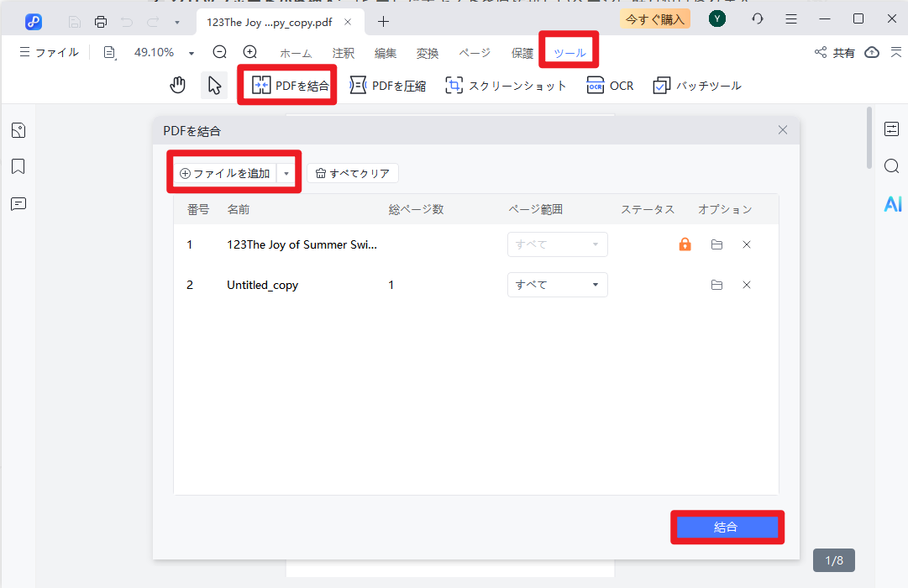Launch the スクリーンショット capture tool
This screenshot has width=908, height=588.
click(506, 85)
